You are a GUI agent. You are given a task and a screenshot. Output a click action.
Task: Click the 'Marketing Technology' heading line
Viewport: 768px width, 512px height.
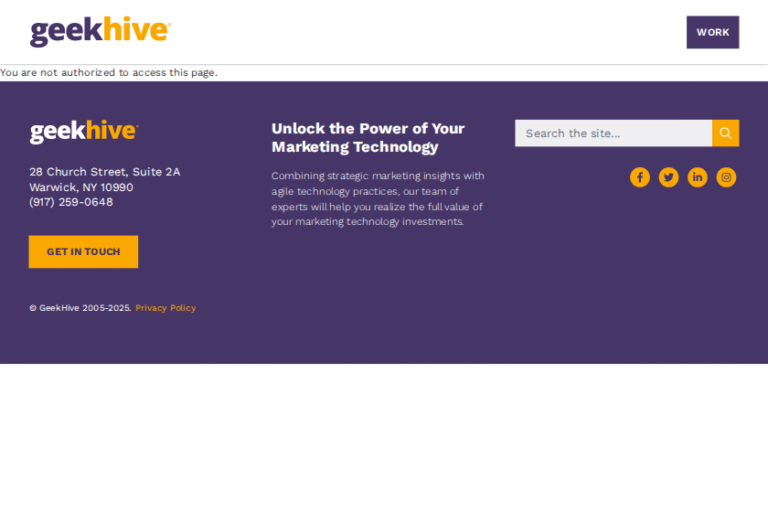(355, 147)
